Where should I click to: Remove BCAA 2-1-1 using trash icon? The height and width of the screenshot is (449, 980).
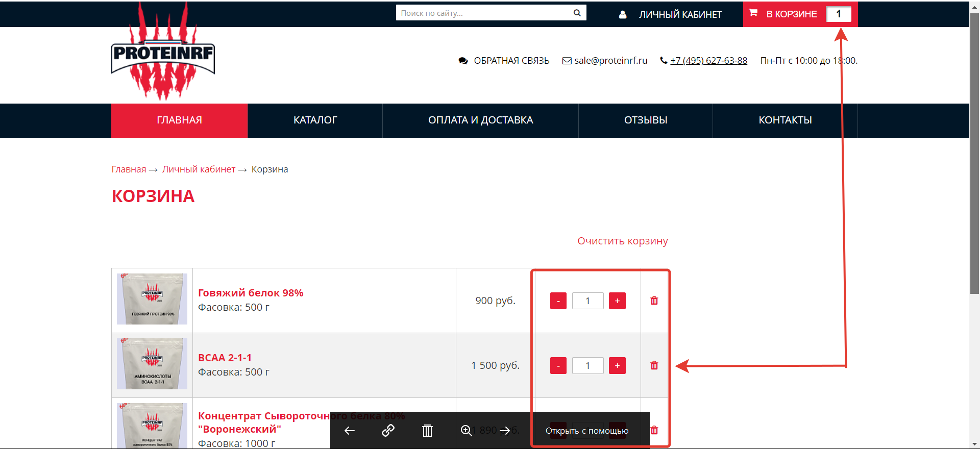[x=654, y=365]
